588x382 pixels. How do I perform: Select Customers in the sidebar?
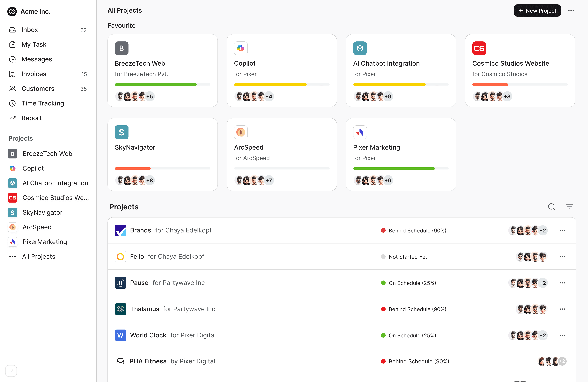[38, 89]
